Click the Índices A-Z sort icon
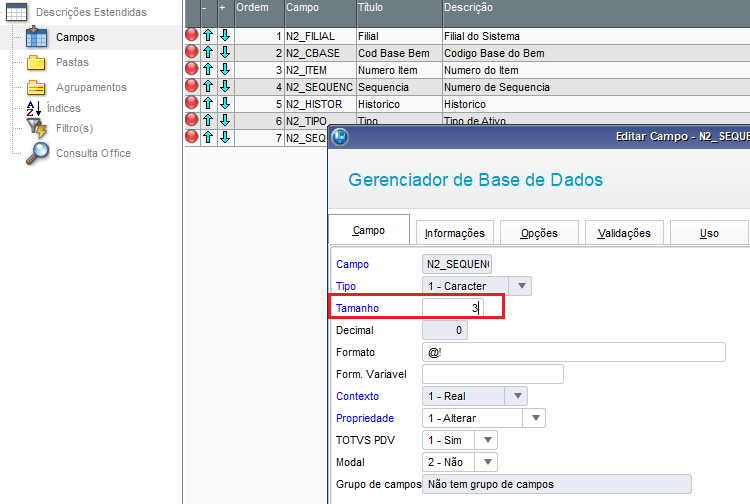Screen dimensions: 750x504 (34, 108)
